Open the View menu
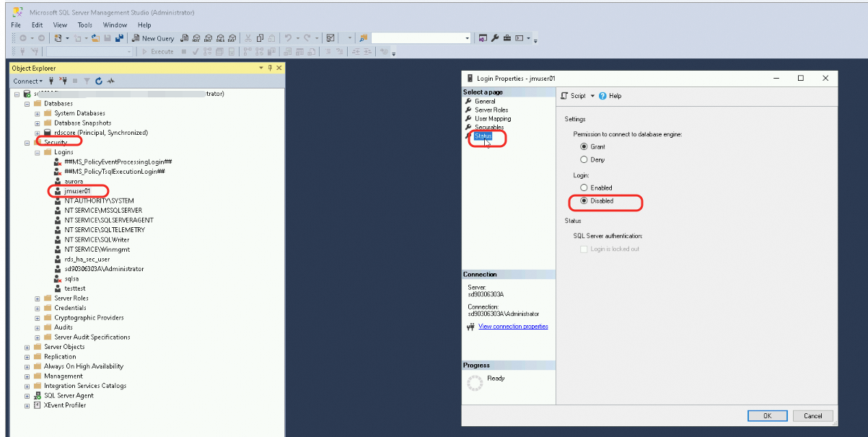 (60, 25)
